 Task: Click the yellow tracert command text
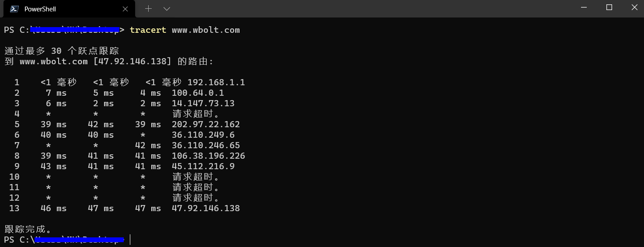tap(148, 30)
